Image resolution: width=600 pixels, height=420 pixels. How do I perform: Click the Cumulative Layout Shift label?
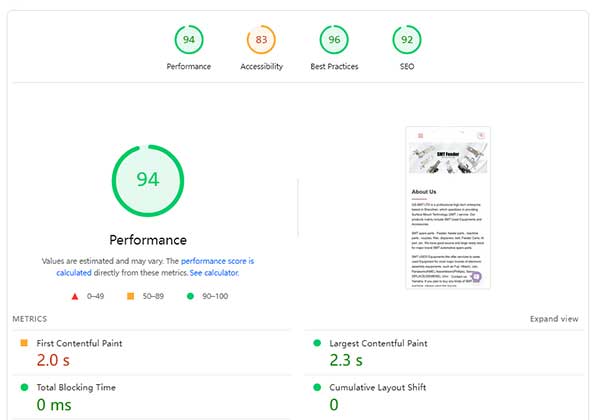(x=376, y=386)
